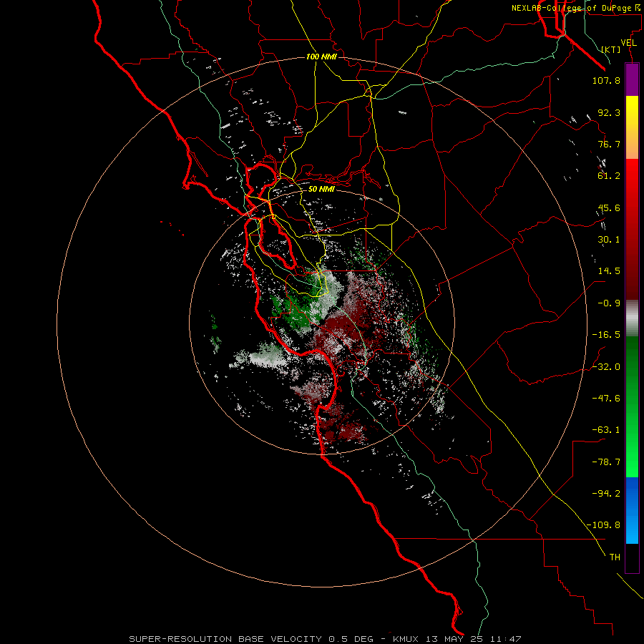Click the -78.7 legend value
The height and width of the screenshot is (644, 644).
tap(606, 462)
